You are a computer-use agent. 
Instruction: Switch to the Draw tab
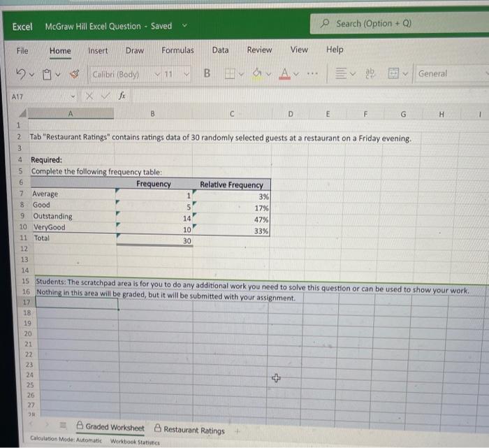[x=135, y=50]
